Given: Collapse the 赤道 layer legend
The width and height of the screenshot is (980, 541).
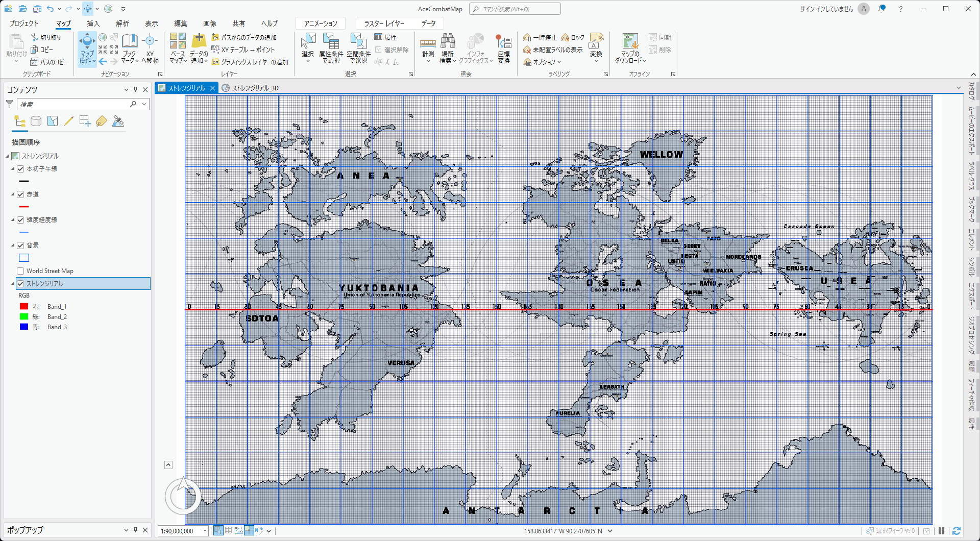Looking at the screenshot, I should 13,194.
